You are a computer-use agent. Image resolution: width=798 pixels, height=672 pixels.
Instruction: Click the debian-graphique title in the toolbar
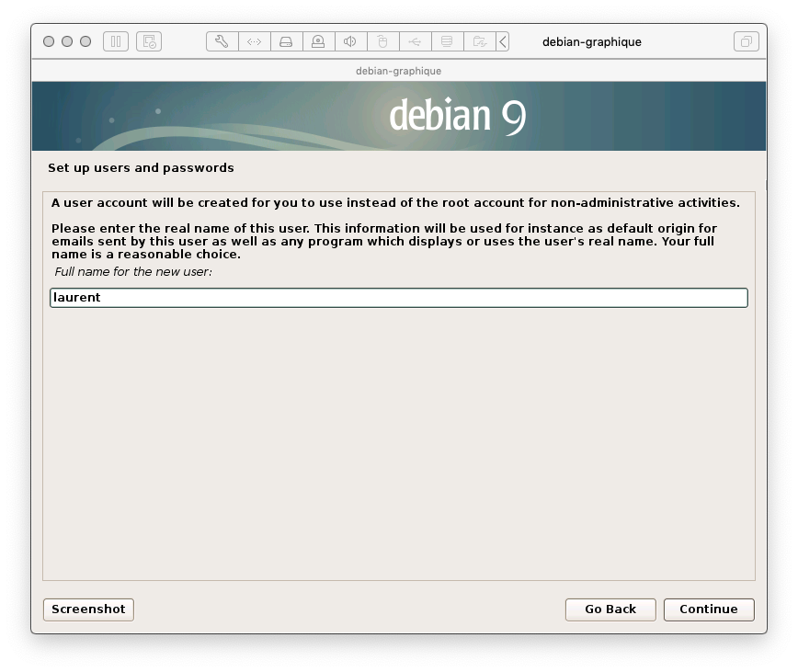point(592,41)
